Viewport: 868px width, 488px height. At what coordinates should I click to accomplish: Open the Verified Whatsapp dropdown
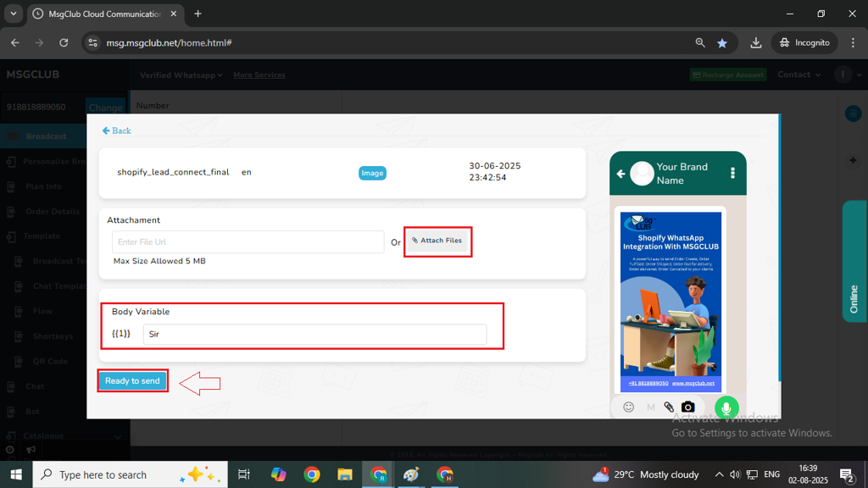(x=181, y=75)
